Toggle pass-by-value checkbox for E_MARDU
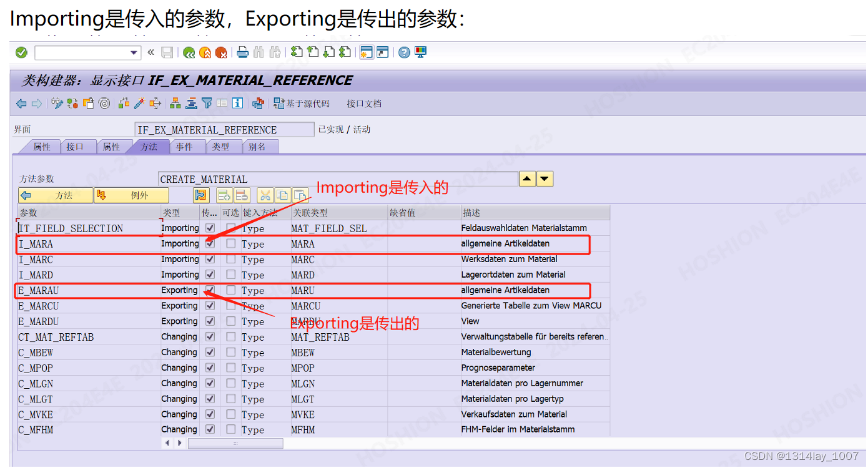The height and width of the screenshot is (468, 868). (x=210, y=321)
